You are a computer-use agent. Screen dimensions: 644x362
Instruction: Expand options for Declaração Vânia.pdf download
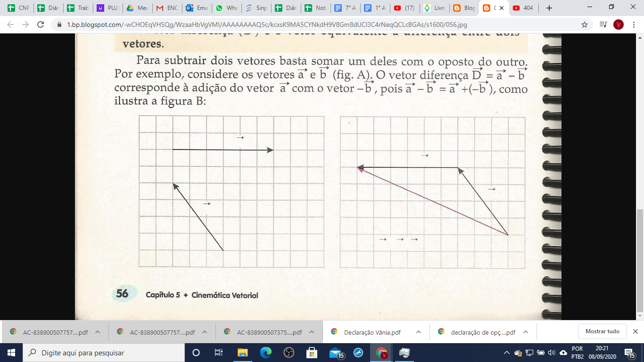[x=419, y=332]
